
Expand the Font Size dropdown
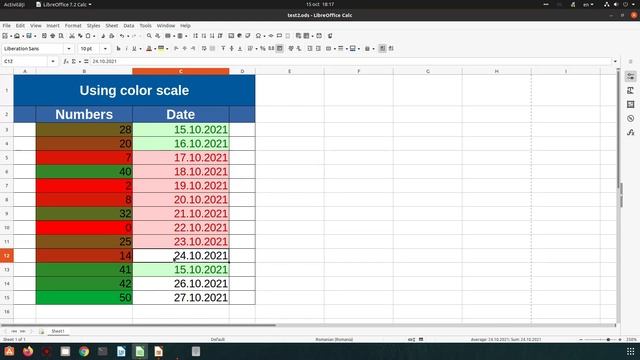[105, 49]
